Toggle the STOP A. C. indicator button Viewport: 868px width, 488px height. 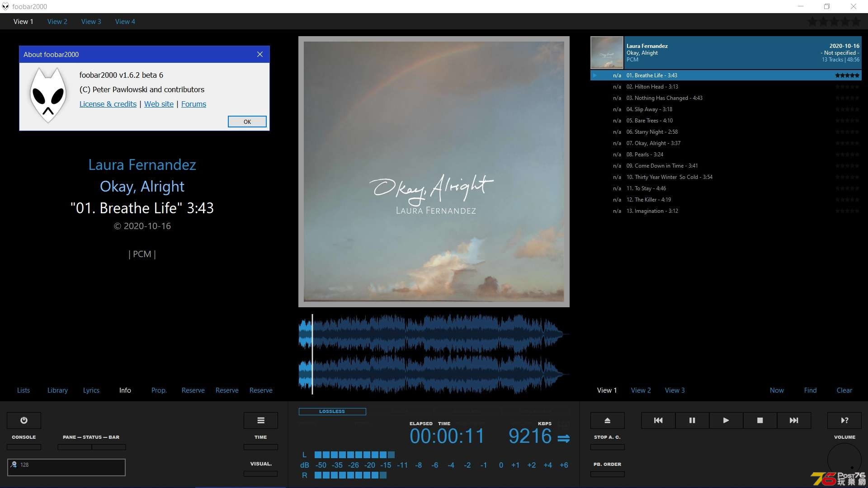(608, 447)
